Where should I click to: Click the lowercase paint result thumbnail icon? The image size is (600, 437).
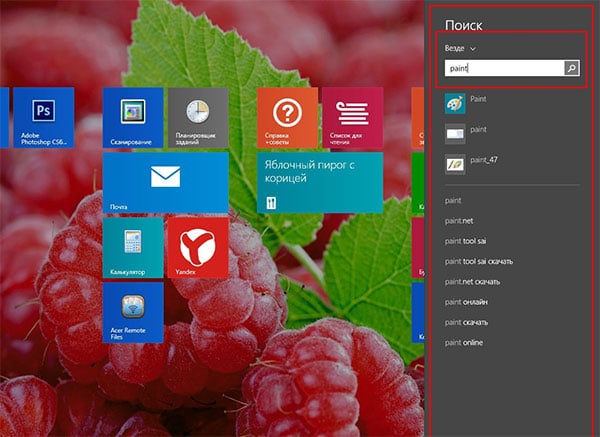(455, 134)
